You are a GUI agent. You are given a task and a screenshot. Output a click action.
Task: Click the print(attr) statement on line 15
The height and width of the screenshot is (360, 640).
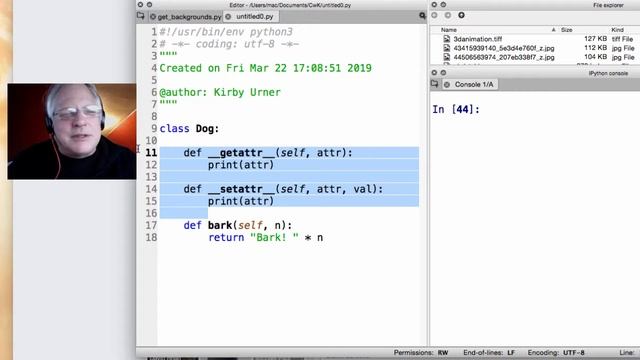[x=241, y=201]
